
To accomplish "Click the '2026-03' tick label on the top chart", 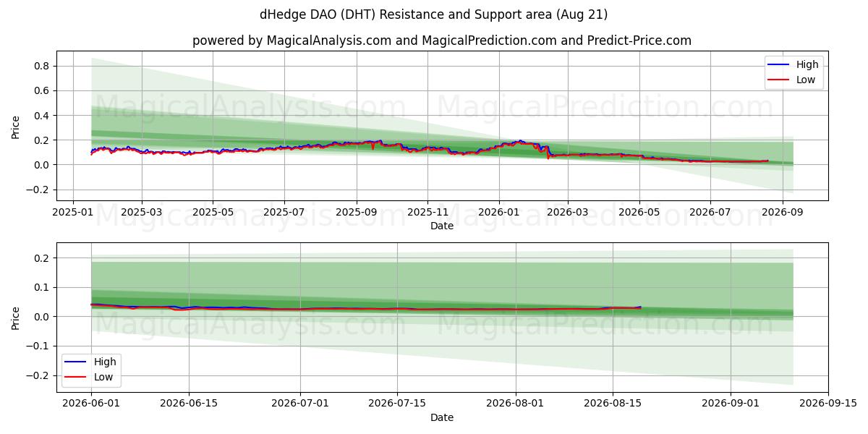I will pyautogui.click(x=567, y=213).
